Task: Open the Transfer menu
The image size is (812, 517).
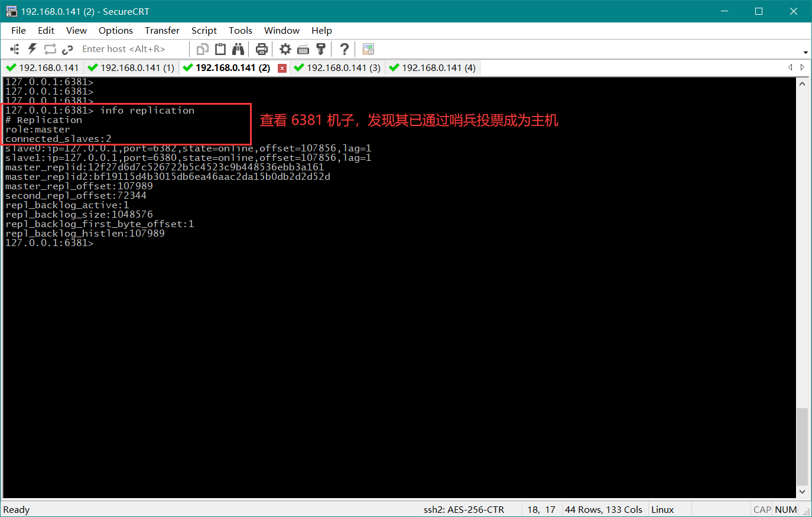Action: click(162, 31)
